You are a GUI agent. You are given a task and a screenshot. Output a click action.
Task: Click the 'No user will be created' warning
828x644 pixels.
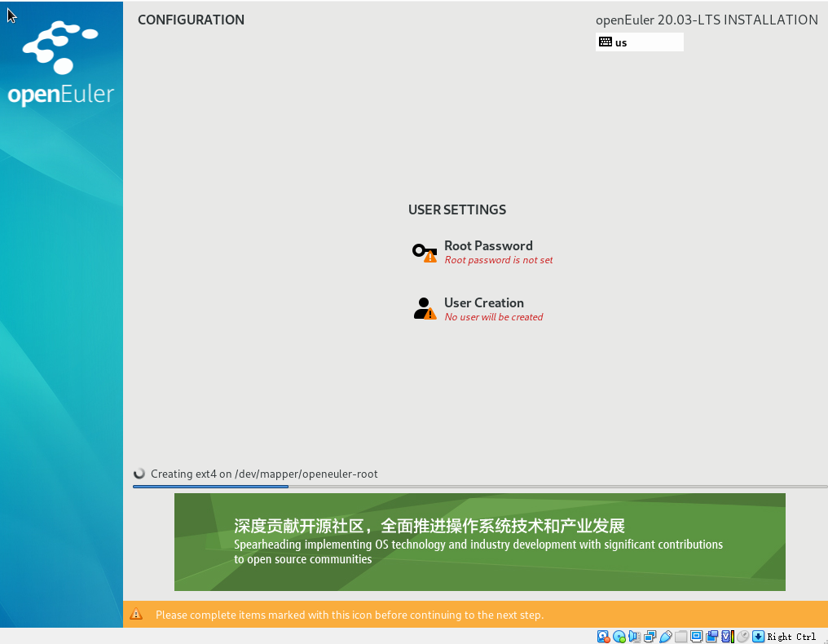tap(493, 317)
